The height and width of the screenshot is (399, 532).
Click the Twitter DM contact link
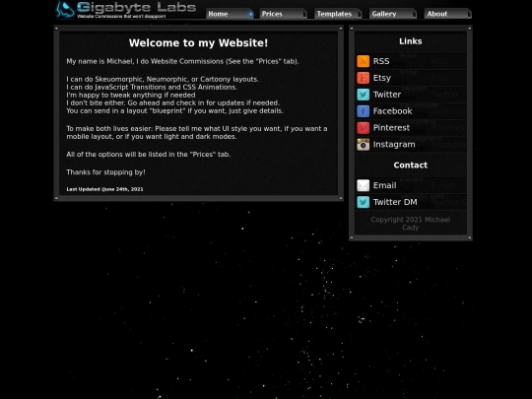tap(395, 202)
